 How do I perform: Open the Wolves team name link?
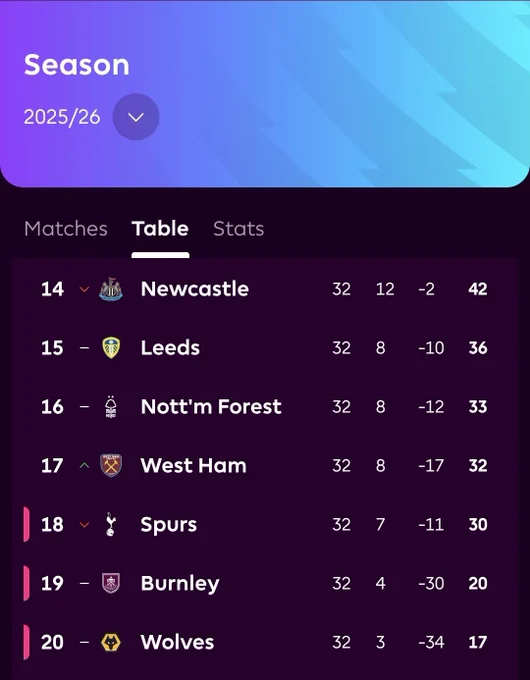coord(177,642)
